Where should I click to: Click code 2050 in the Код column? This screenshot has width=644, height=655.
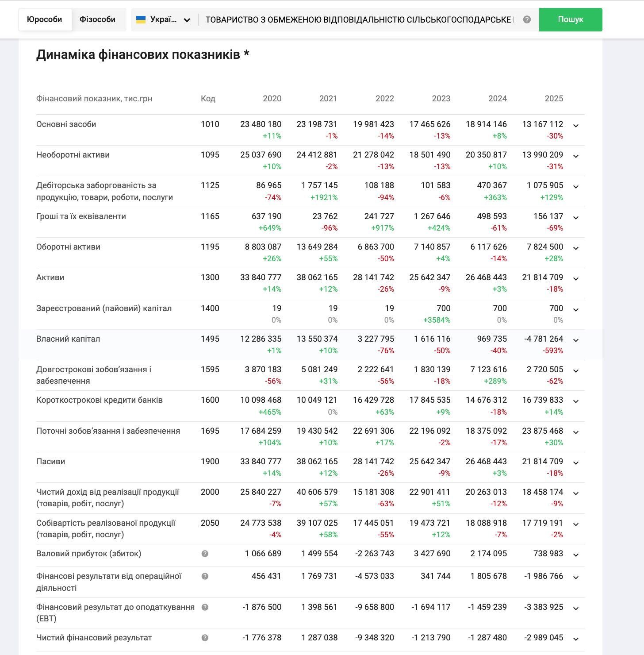(x=210, y=523)
